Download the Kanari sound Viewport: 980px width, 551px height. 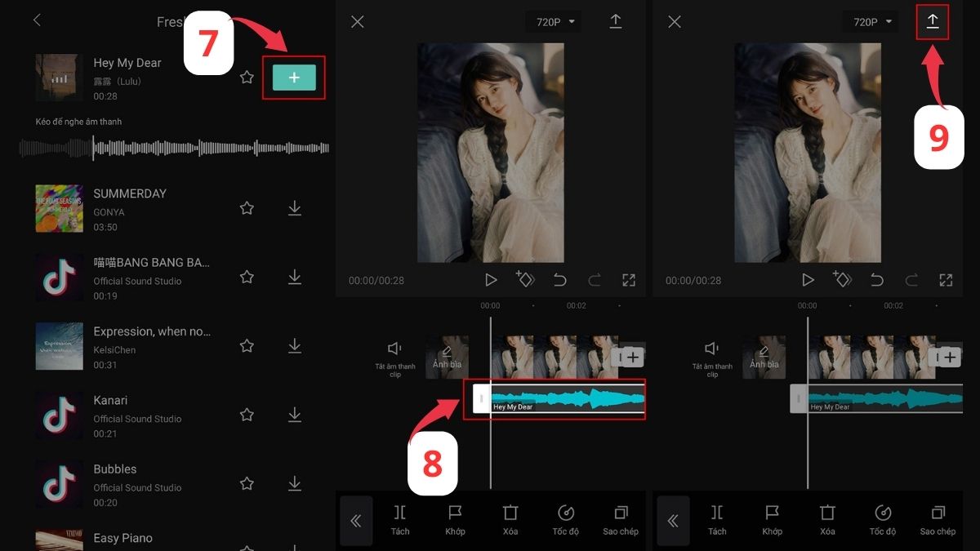click(295, 415)
